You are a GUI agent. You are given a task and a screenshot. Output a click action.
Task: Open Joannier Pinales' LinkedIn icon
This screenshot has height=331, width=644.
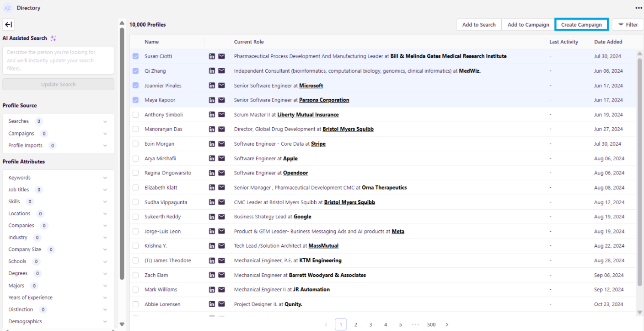coord(212,86)
